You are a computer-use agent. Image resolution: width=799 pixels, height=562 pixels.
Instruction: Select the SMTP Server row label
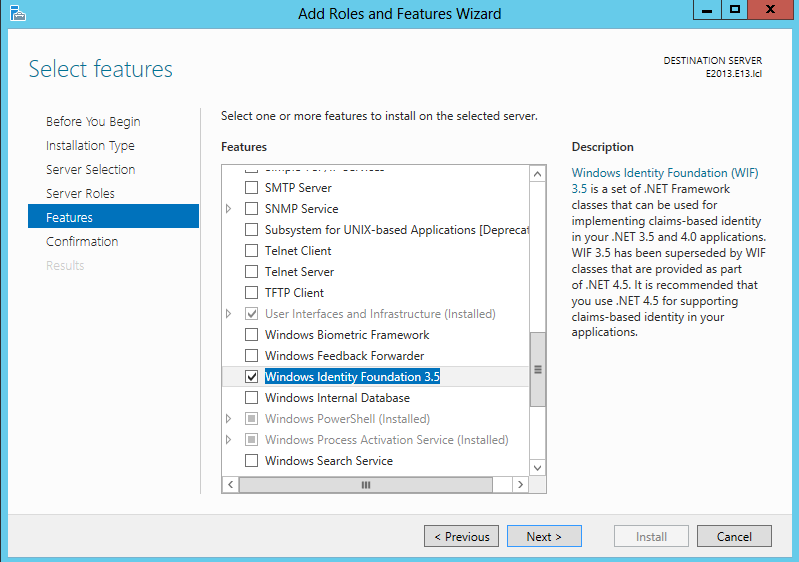pyautogui.click(x=298, y=188)
